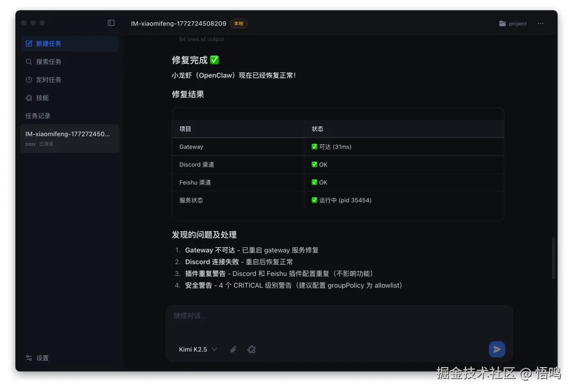
Task: Open the three-dot menu top right
Action: pos(540,23)
